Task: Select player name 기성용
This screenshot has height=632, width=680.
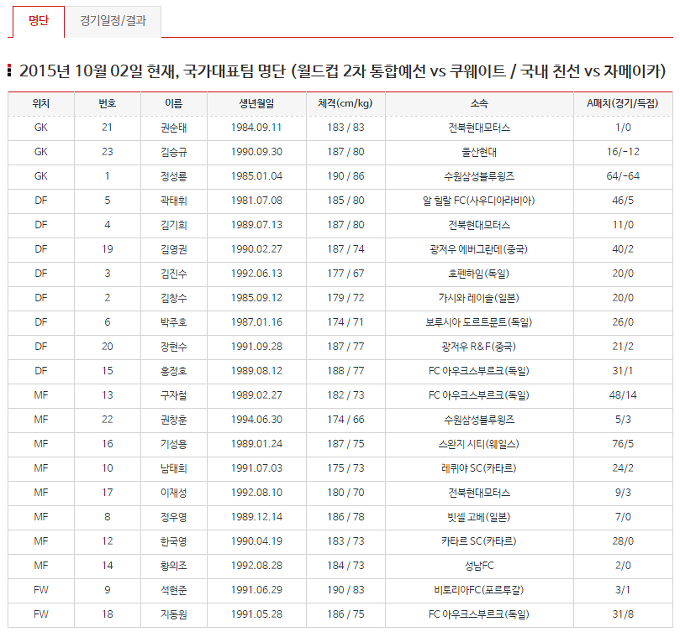Action: (173, 444)
